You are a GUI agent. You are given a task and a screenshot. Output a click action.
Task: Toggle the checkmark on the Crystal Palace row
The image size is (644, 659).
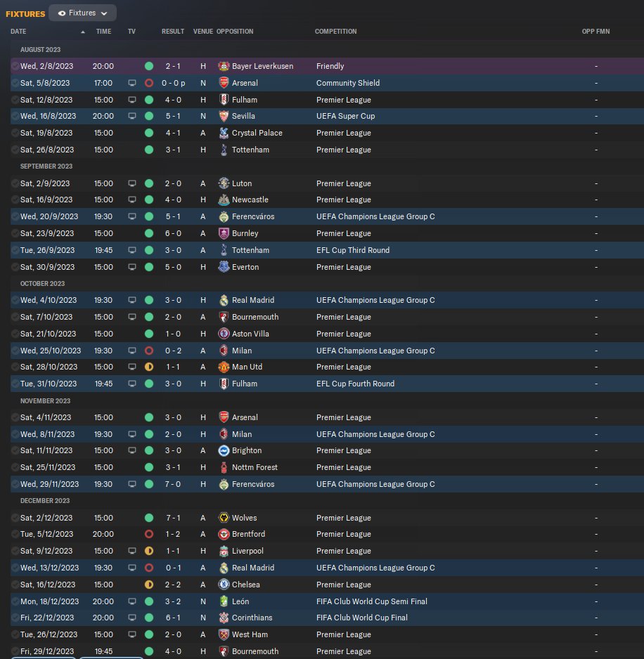(x=15, y=133)
